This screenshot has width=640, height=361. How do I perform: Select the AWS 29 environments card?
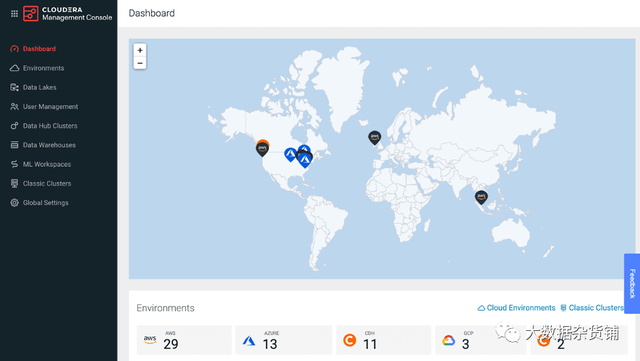(x=184, y=340)
